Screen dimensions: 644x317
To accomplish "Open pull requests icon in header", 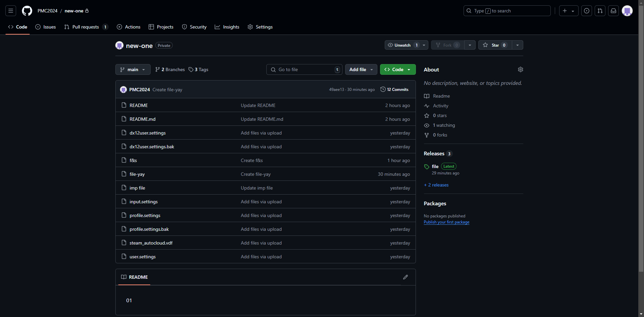I will coord(600,11).
